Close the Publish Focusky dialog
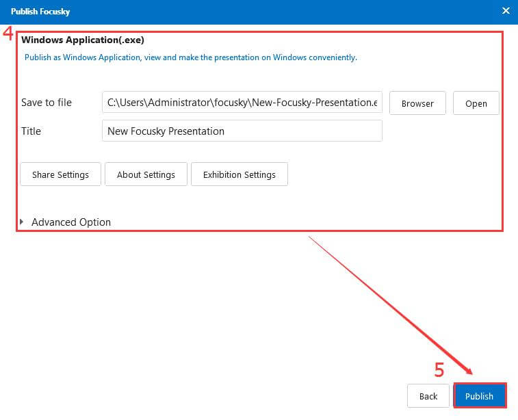Viewport: 518px width, 420px height. pyautogui.click(x=506, y=11)
